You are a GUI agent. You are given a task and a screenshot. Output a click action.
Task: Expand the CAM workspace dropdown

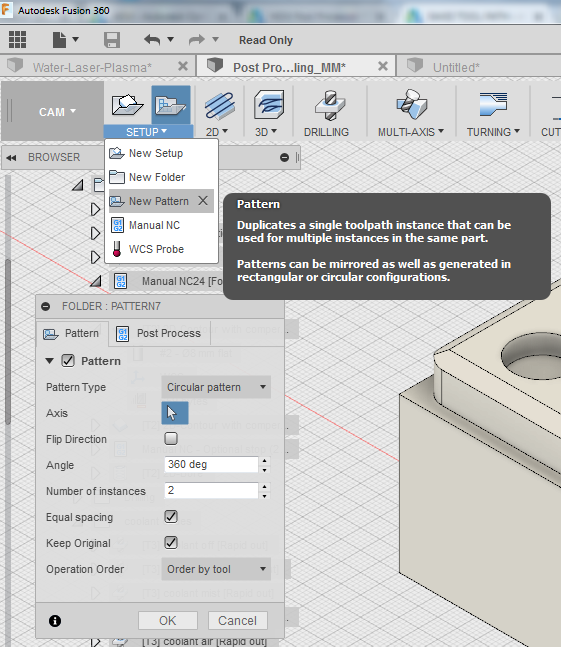coord(57,112)
